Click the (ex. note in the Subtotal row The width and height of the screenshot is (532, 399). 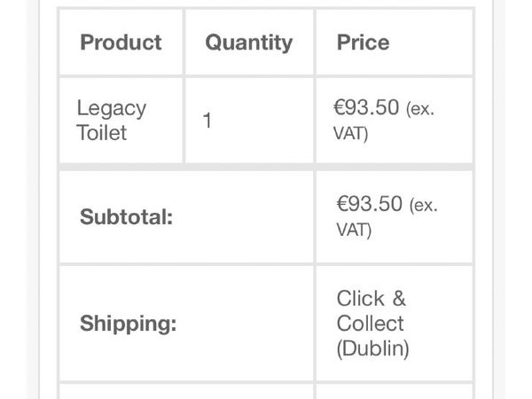tap(422, 205)
